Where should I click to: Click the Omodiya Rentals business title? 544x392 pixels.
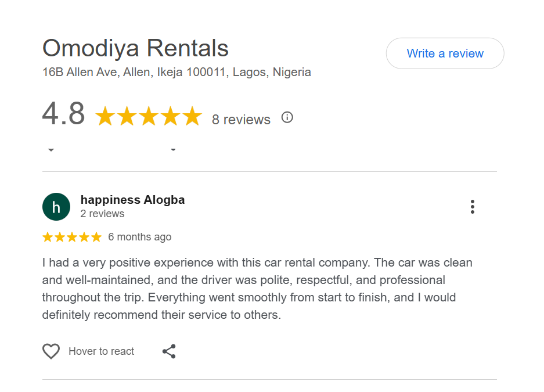[x=135, y=48]
